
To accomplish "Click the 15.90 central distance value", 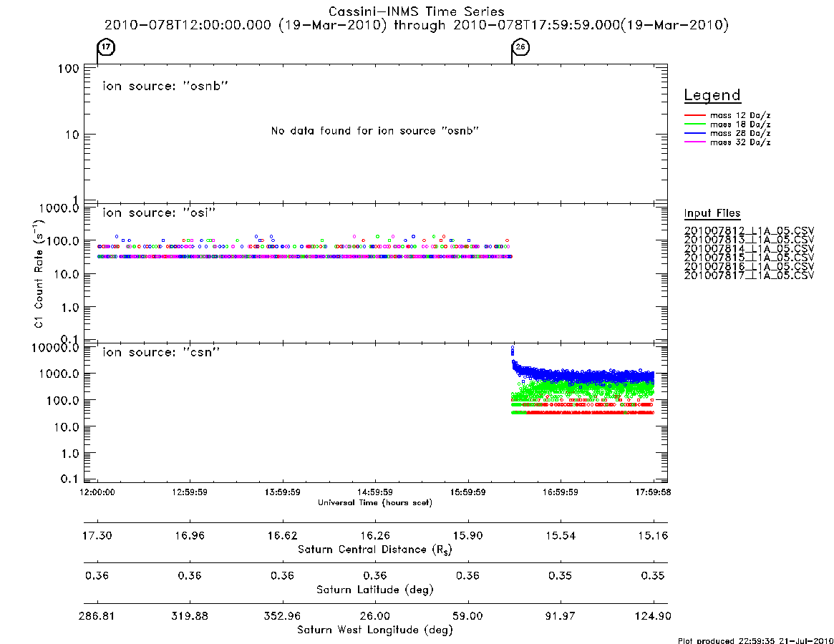I will pyautogui.click(x=468, y=535).
